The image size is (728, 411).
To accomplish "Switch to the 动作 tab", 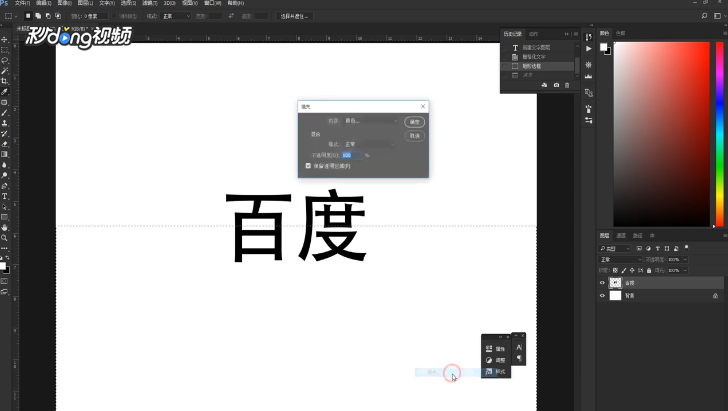I will point(533,34).
